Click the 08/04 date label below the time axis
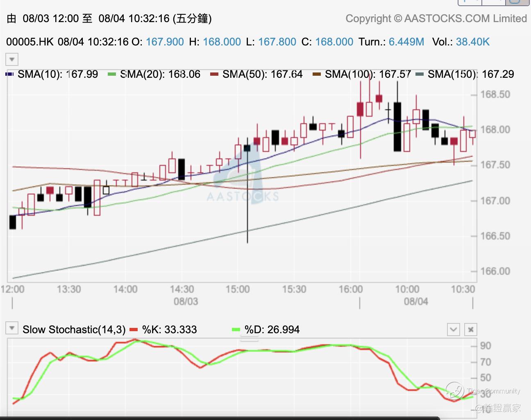 [x=416, y=302]
